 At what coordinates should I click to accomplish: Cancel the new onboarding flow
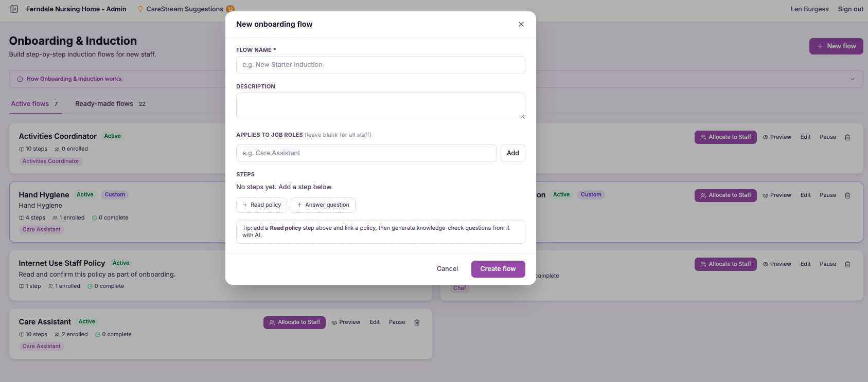coord(447,269)
